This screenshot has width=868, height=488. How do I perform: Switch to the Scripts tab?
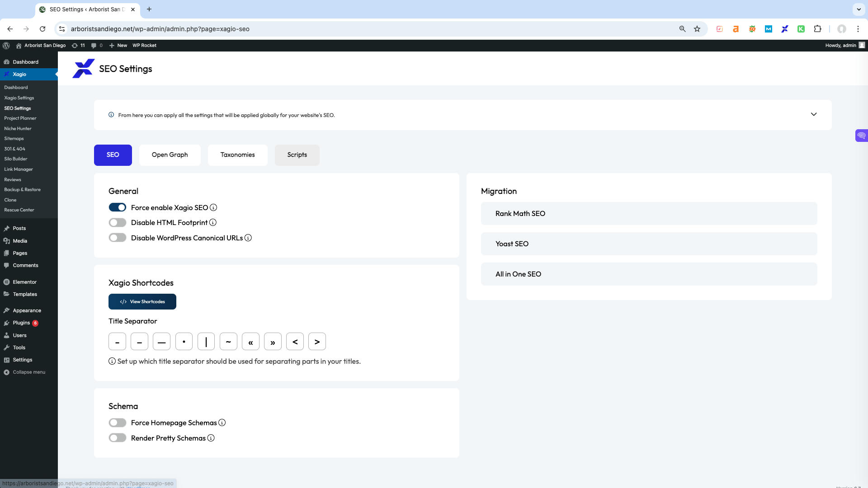[297, 155]
